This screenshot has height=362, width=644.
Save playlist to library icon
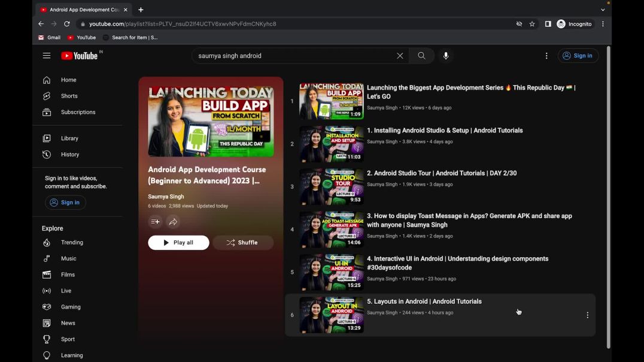(x=155, y=222)
